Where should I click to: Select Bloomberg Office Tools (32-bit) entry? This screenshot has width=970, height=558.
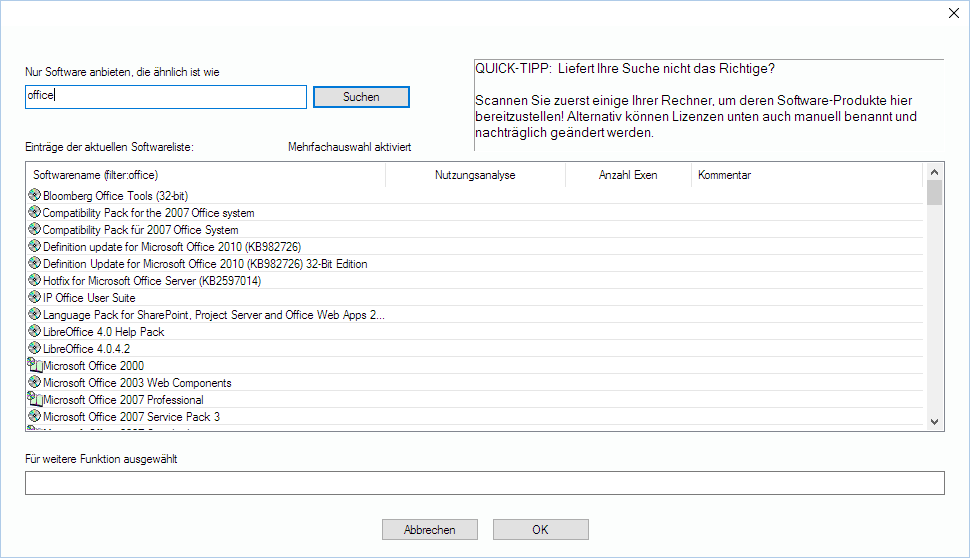116,196
